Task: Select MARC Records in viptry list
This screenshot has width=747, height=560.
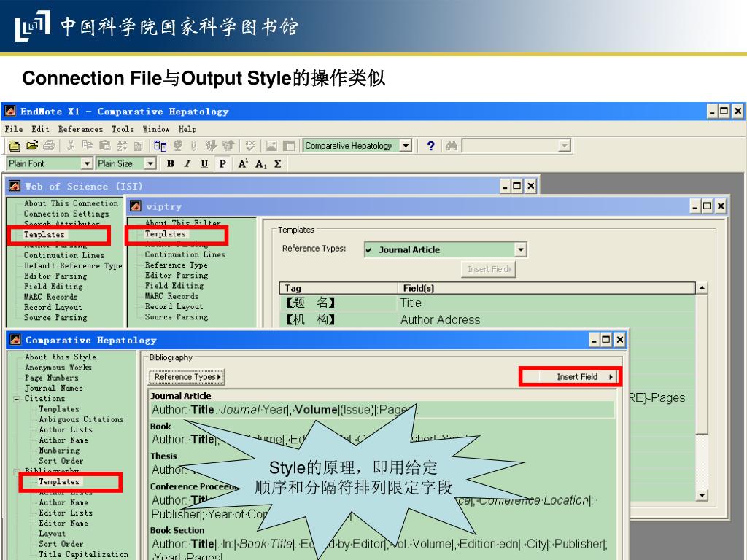Action: 171,296
